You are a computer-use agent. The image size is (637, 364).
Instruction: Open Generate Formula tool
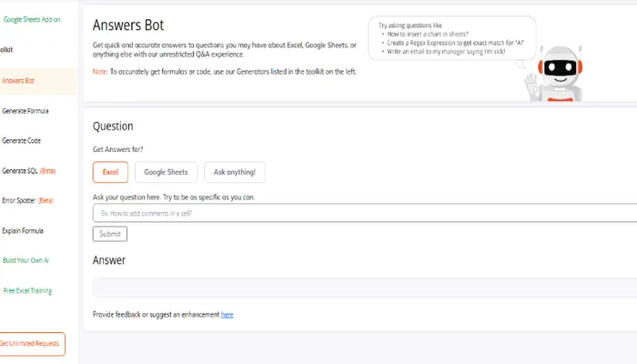25,111
